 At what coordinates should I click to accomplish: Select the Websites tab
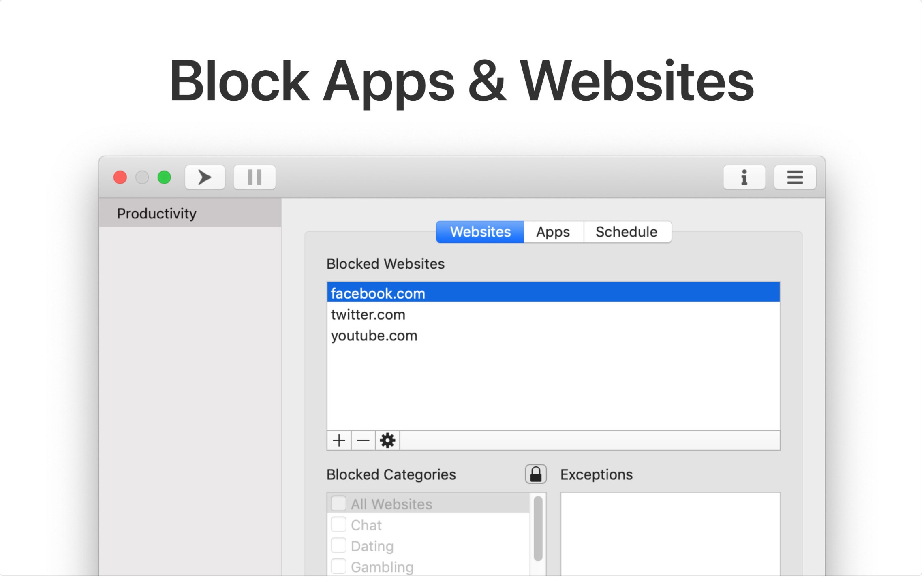coord(481,232)
